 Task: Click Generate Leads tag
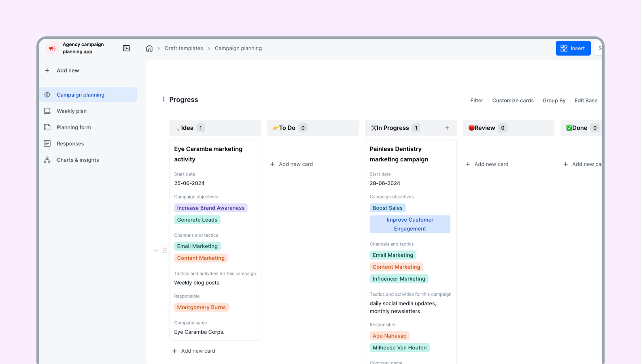point(197,220)
